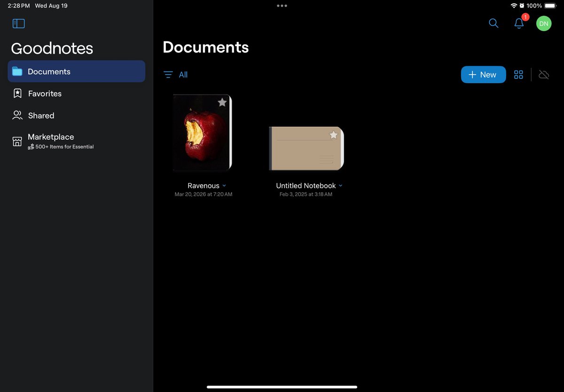The width and height of the screenshot is (564, 392).
Task: Tap the battery indicator in status bar
Action: coord(550,6)
